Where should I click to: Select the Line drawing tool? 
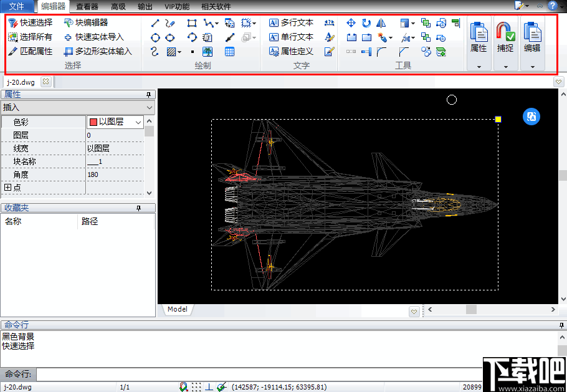156,22
